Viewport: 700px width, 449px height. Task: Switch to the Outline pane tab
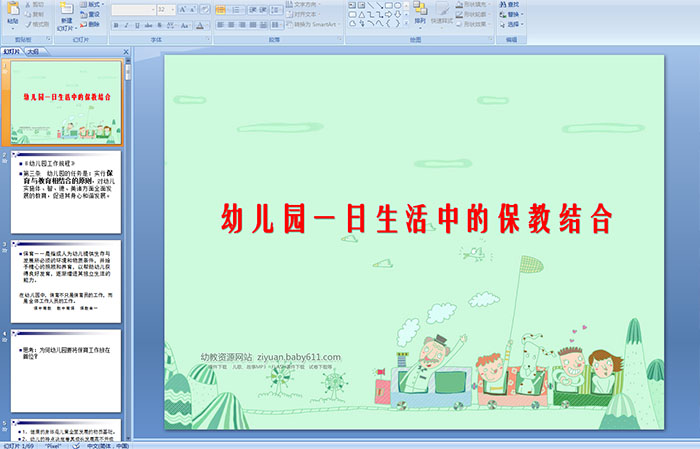pos(34,52)
